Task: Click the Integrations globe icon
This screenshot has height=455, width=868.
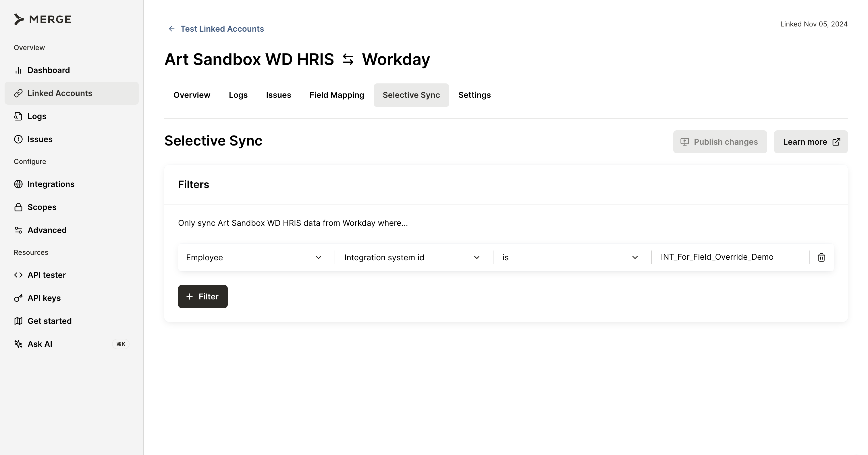Action: (x=18, y=184)
